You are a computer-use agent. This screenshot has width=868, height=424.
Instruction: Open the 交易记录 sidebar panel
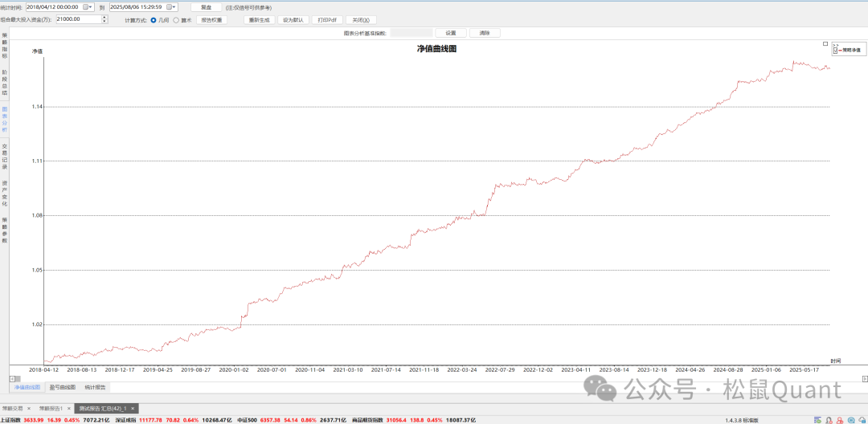(x=4, y=157)
